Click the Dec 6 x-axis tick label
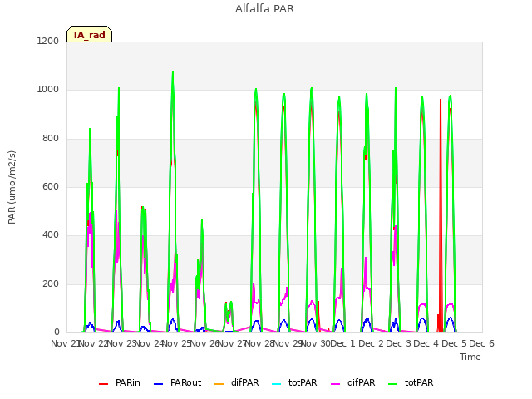The width and height of the screenshot is (532, 399). pyautogui.click(x=481, y=343)
